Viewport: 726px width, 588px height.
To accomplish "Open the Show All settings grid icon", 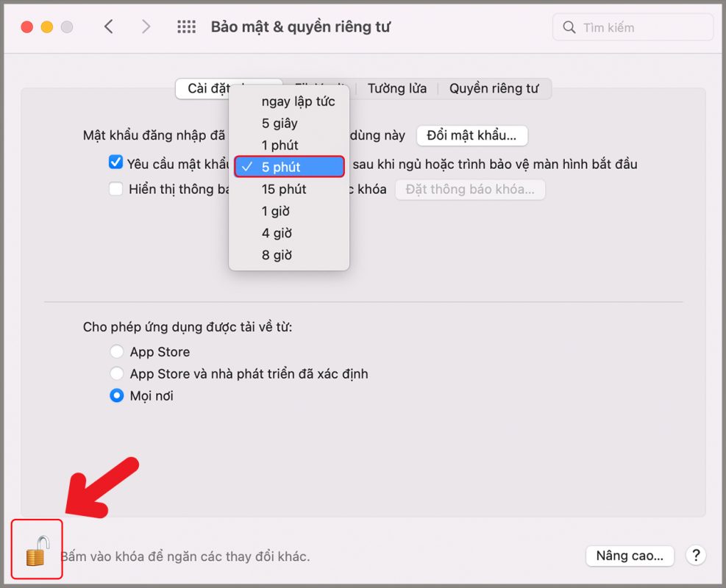I will tap(186, 26).
